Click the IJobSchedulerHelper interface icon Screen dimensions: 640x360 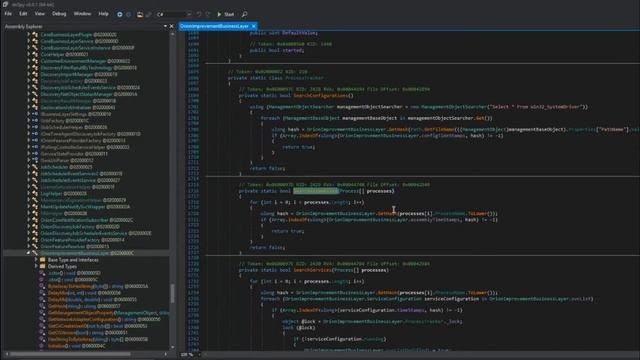(36, 127)
